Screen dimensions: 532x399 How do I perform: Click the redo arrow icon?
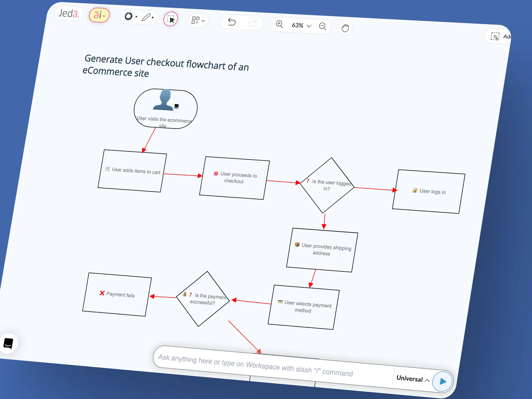(x=253, y=23)
